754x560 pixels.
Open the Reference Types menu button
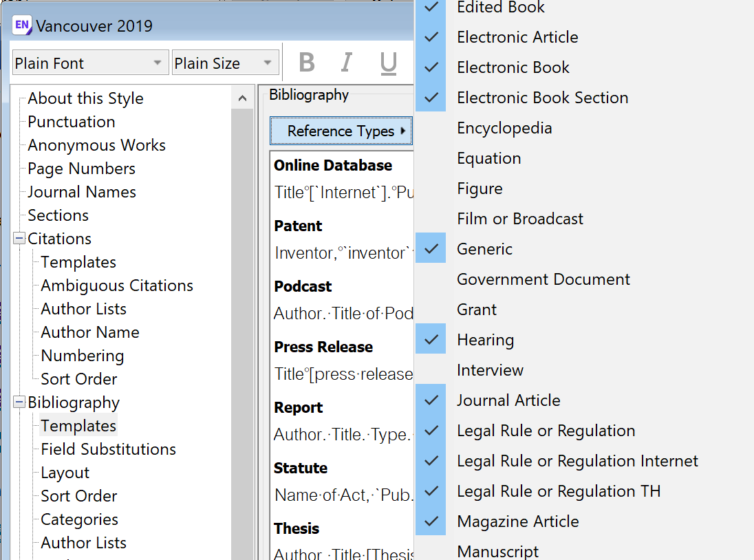pos(341,131)
